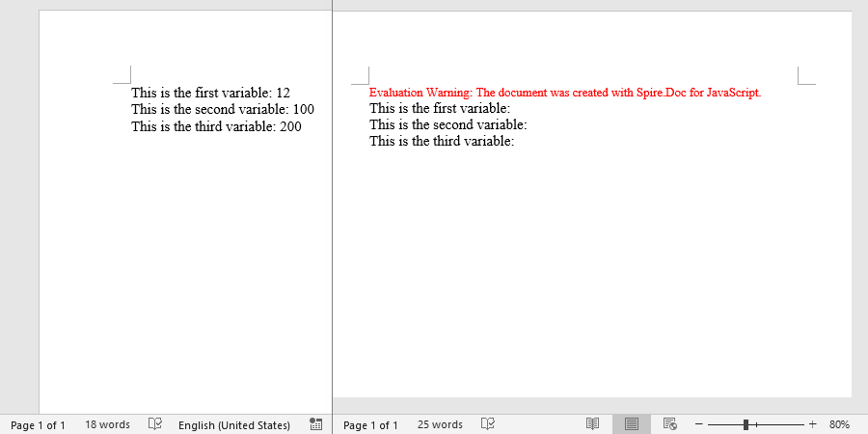This screenshot has height=434, width=868.
Task: Click the '18 words' word count
Action: tap(107, 424)
